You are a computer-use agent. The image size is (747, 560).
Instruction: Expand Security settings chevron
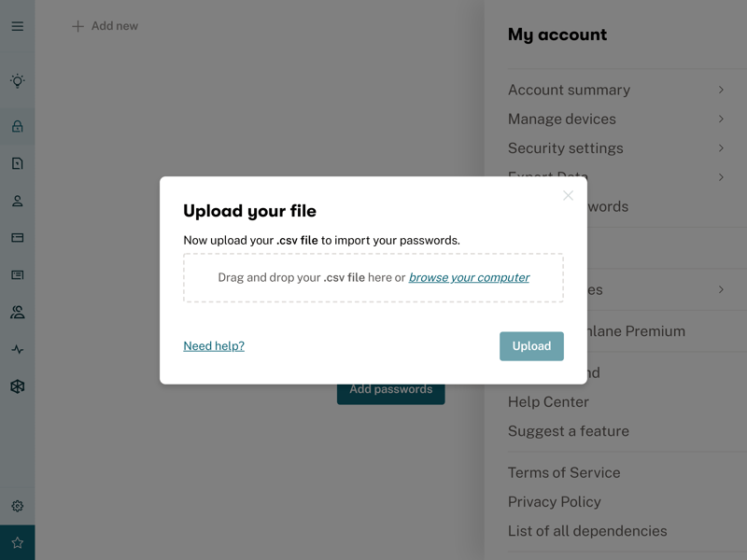(721, 148)
